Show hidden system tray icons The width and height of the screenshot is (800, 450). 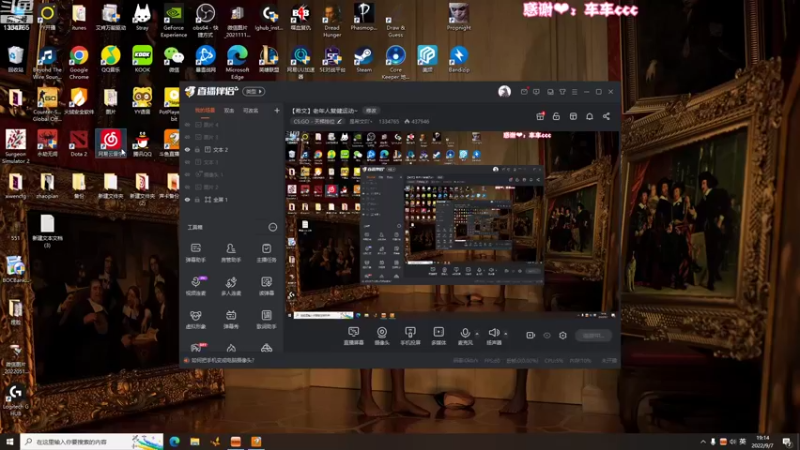(x=703, y=441)
